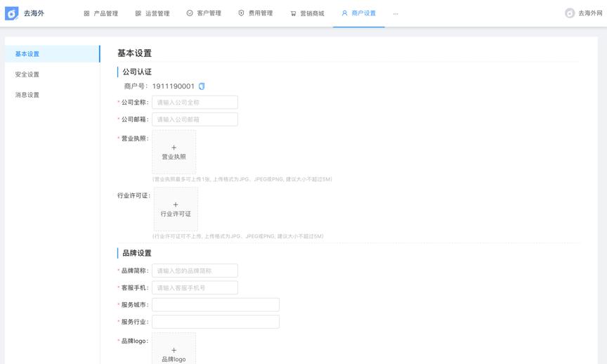Click the 营业执照 upload box label

click(x=174, y=157)
